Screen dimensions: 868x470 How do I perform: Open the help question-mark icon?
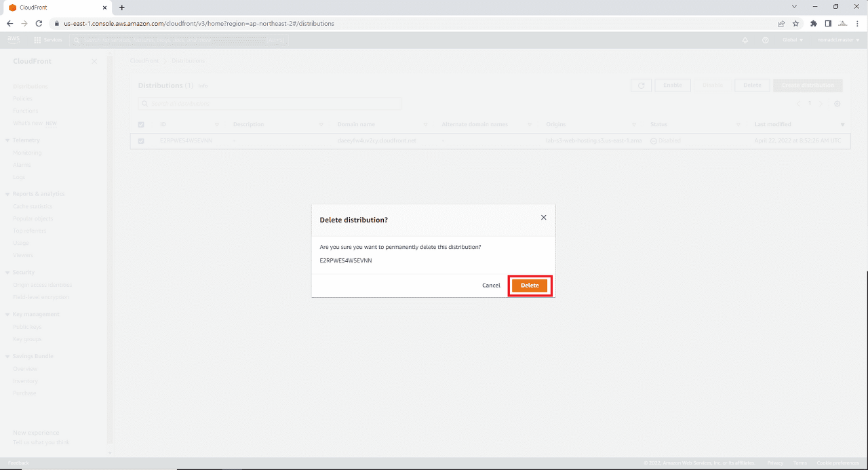coord(766,40)
